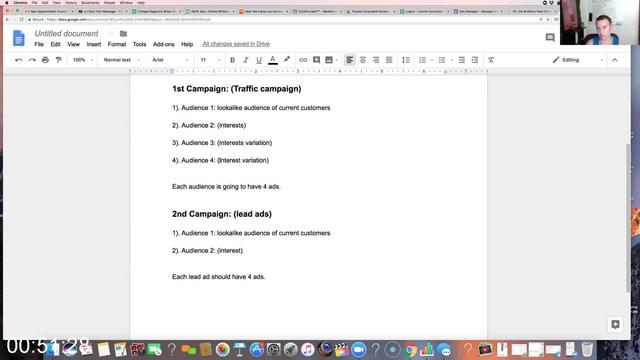Click the Explore button at bottom right
The image size is (640, 360).
(x=616, y=324)
